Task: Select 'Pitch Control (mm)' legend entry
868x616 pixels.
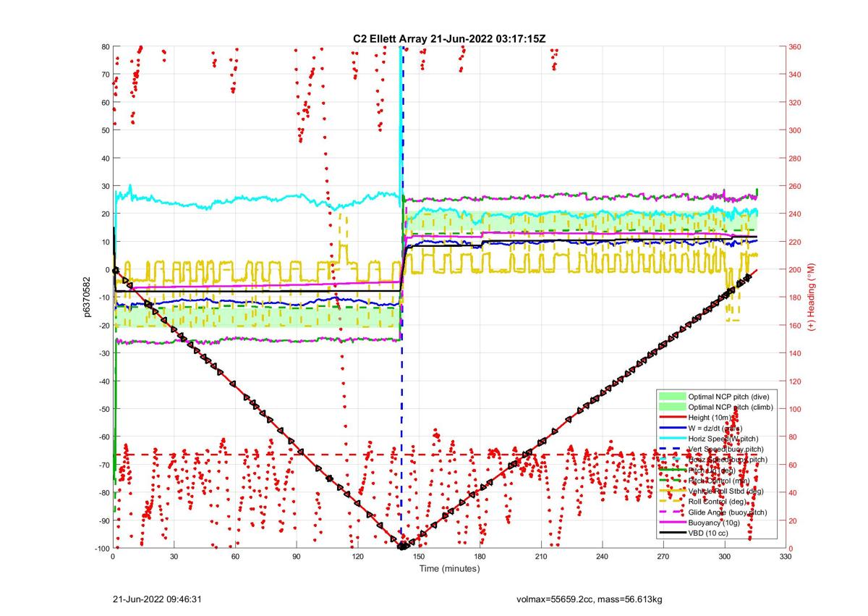Action: pyautogui.click(x=718, y=481)
